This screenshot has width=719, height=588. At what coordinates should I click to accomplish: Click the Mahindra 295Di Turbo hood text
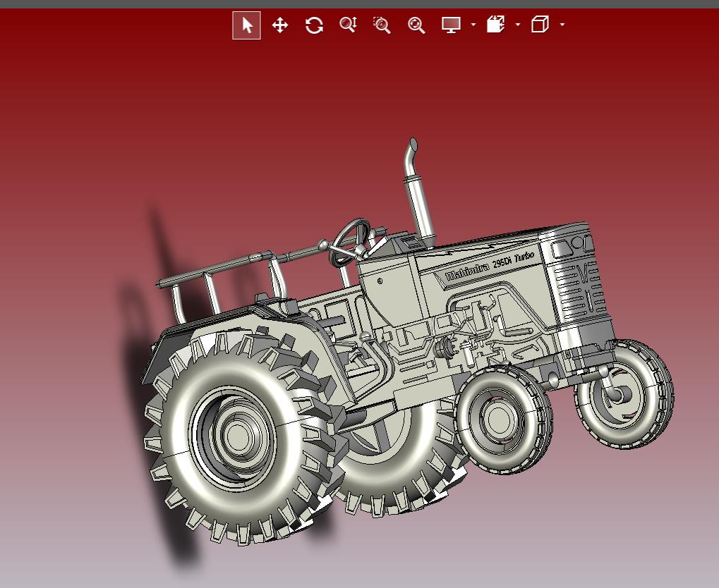coord(490,267)
